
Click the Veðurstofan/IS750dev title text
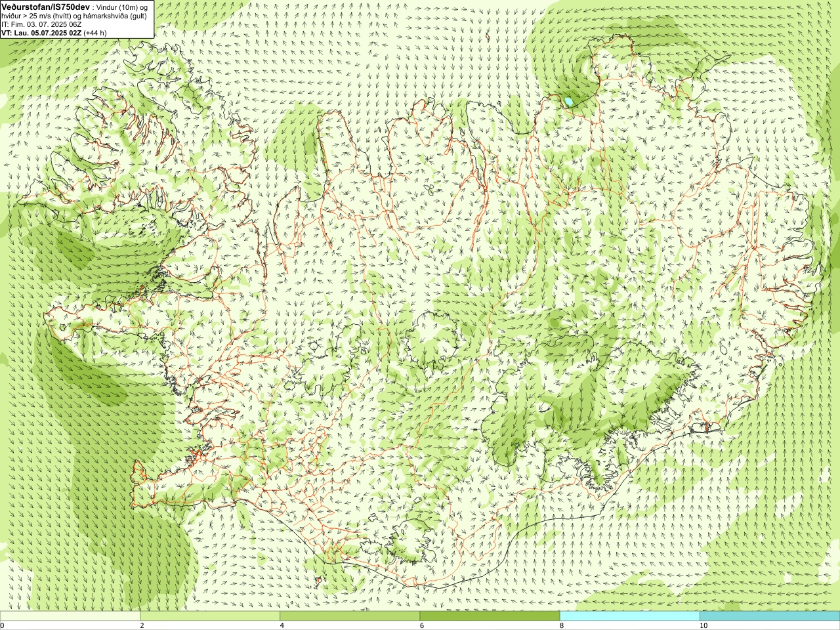point(46,7)
